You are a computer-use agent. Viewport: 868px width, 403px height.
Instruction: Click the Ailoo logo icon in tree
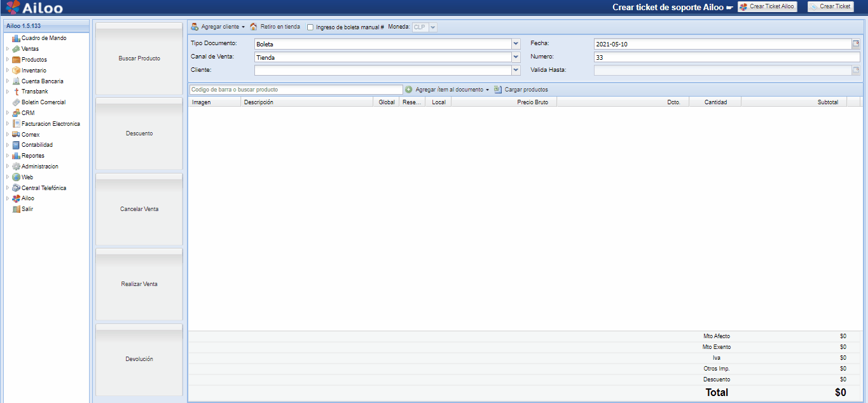coord(17,198)
